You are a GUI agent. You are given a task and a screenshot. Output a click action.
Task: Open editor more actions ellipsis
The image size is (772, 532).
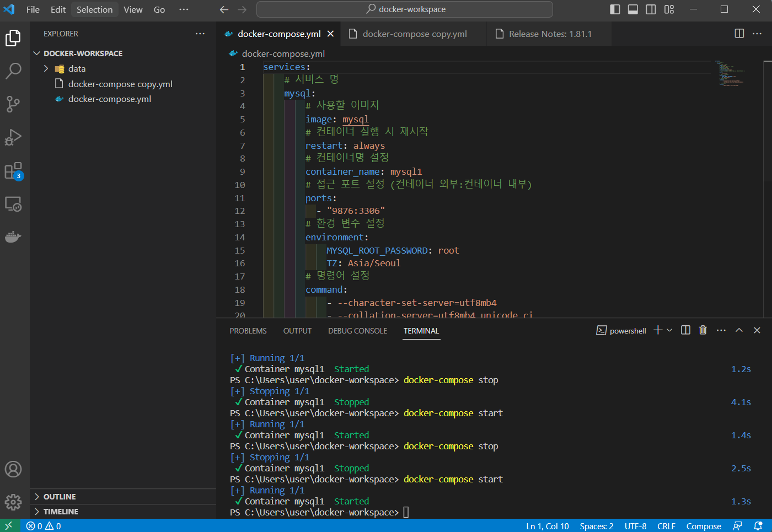pyautogui.click(x=757, y=34)
